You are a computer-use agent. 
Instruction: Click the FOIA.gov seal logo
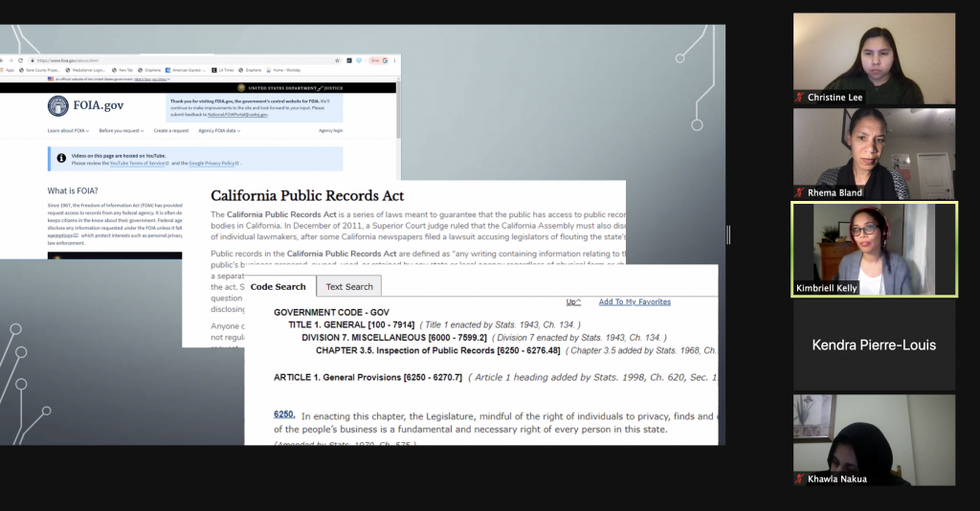click(x=58, y=105)
